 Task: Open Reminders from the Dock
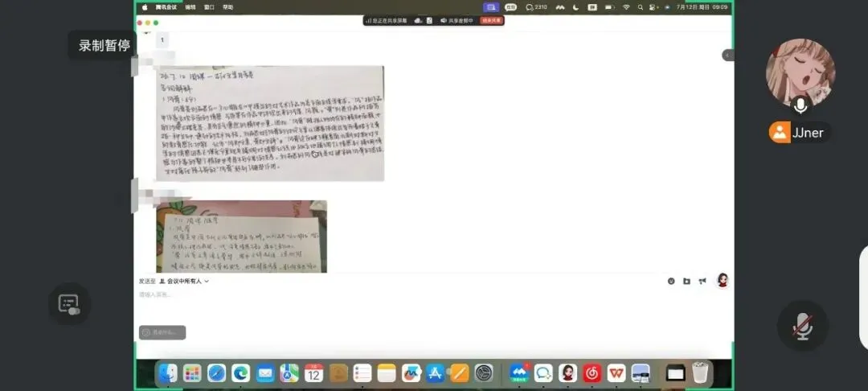pos(362,373)
